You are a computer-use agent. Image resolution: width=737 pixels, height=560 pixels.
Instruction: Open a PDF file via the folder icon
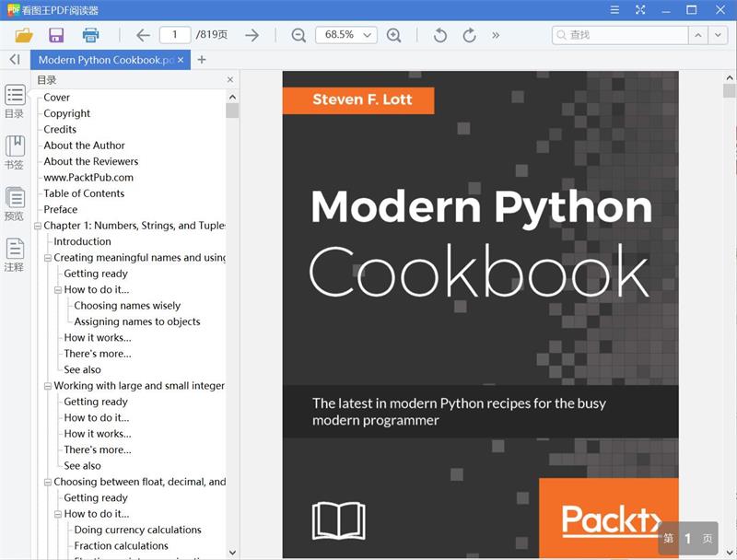pyautogui.click(x=25, y=34)
